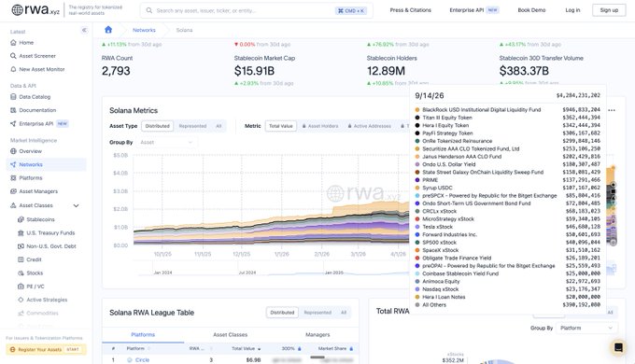This screenshot has width=635, height=364.
Task: Click the Log in link
Action: coord(572,10)
